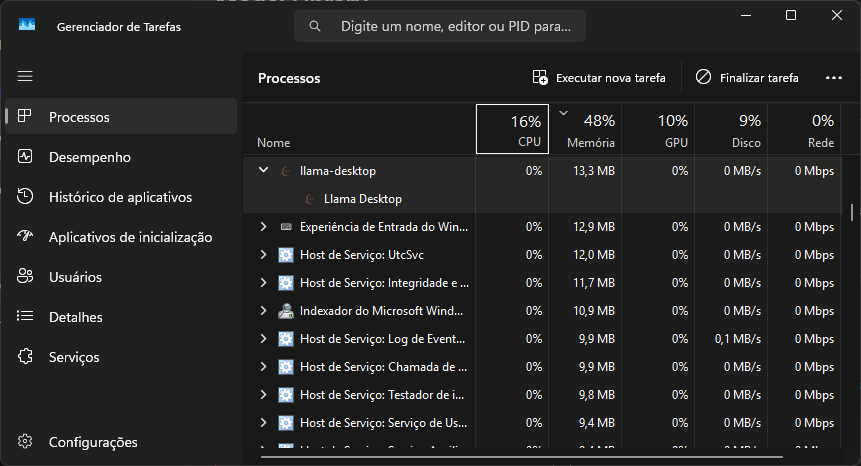This screenshot has height=466, width=861.
Task: Expand Experiência de Entrada do Windows row
Action: 264,226
